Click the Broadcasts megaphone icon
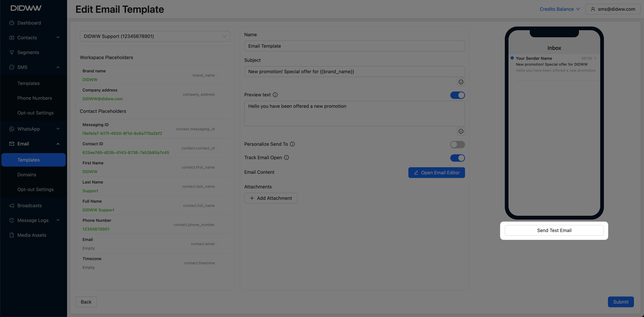644x317 pixels. click(12, 205)
